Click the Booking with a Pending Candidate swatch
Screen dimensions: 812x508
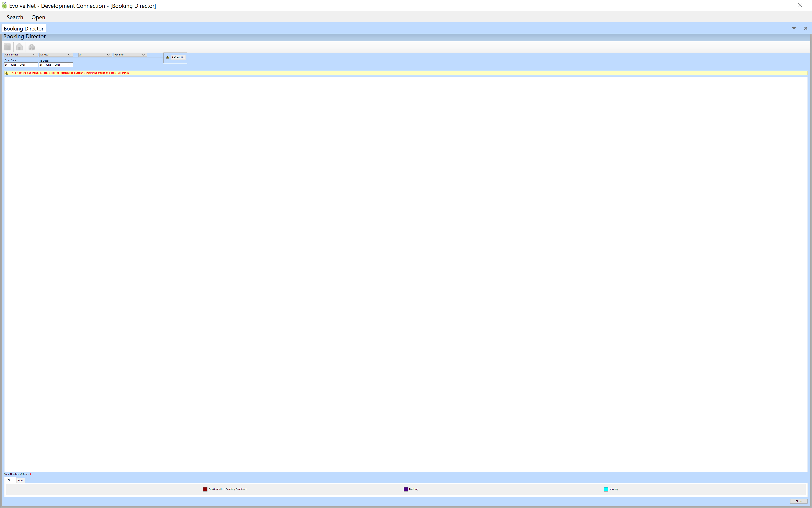point(205,490)
